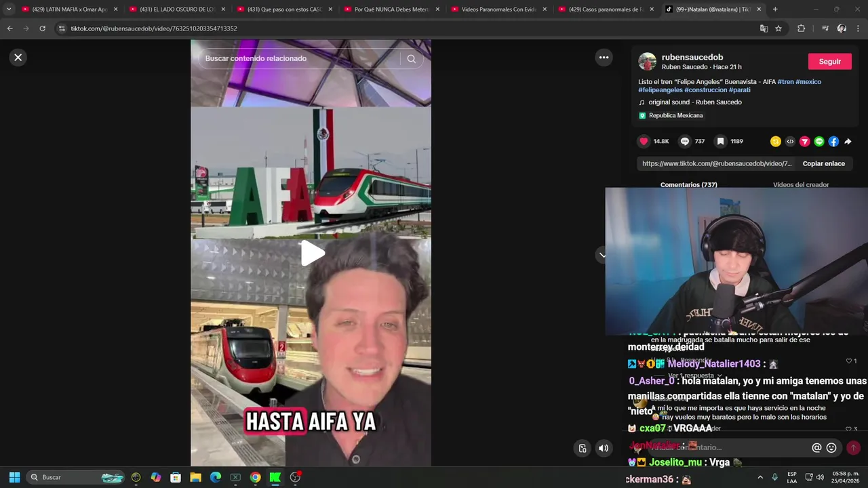Image resolution: width=868 pixels, height=488 pixels.
Task: Open the three-dot more options menu on video
Action: (604, 58)
